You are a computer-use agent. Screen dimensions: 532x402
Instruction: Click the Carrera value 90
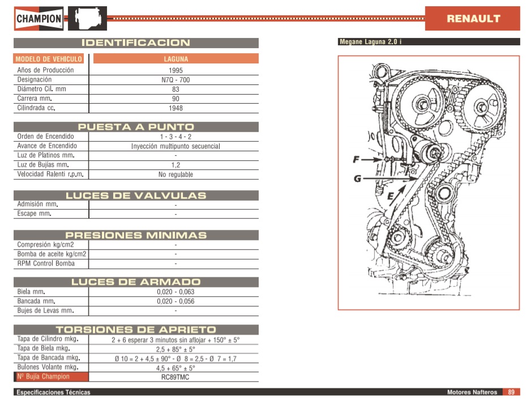[x=175, y=99]
